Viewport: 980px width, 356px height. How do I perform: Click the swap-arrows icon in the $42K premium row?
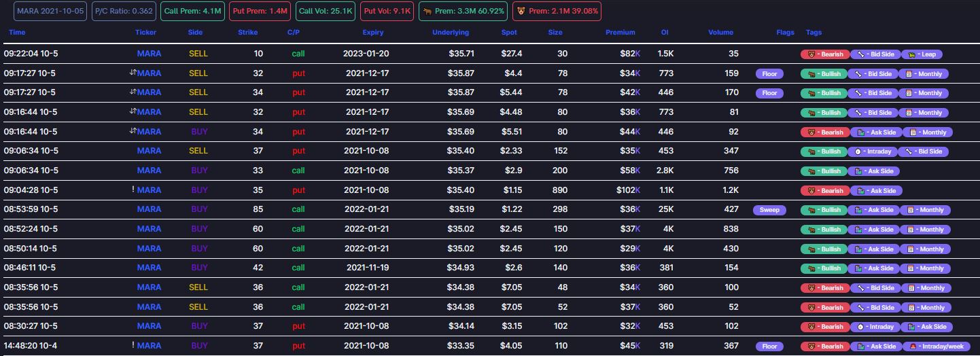pyautogui.click(x=133, y=92)
